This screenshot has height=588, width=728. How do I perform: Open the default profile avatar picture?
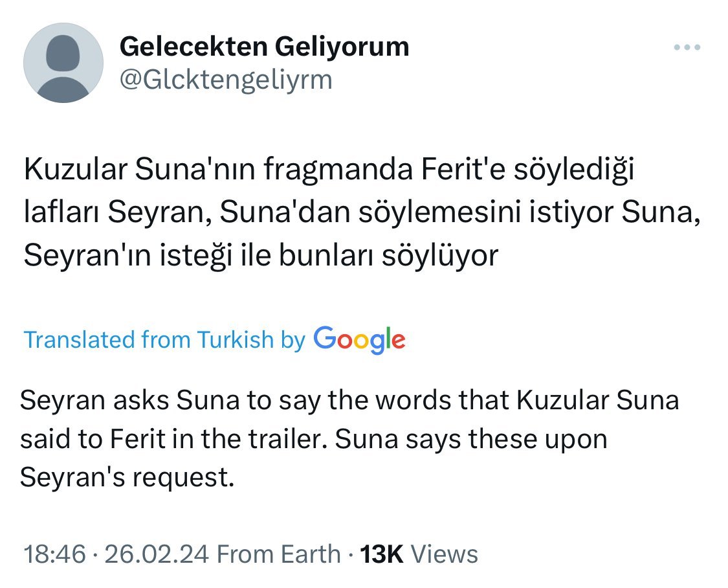(x=63, y=63)
